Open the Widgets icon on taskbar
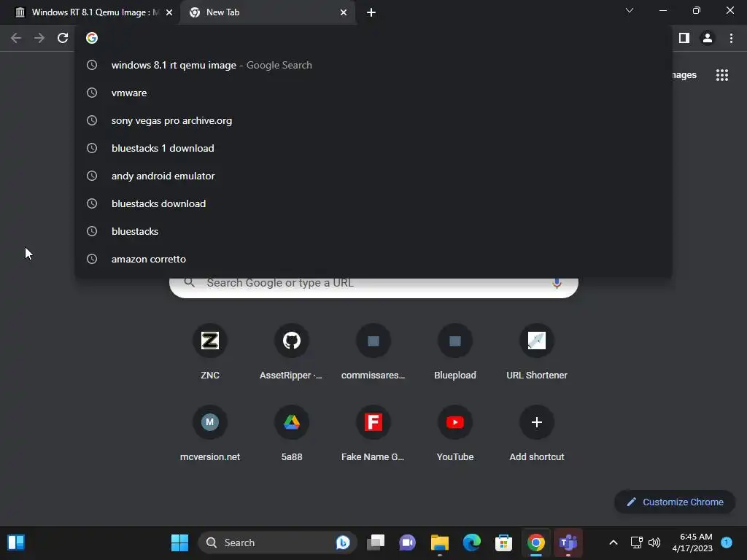This screenshot has width=747, height=560. (16, 542)
